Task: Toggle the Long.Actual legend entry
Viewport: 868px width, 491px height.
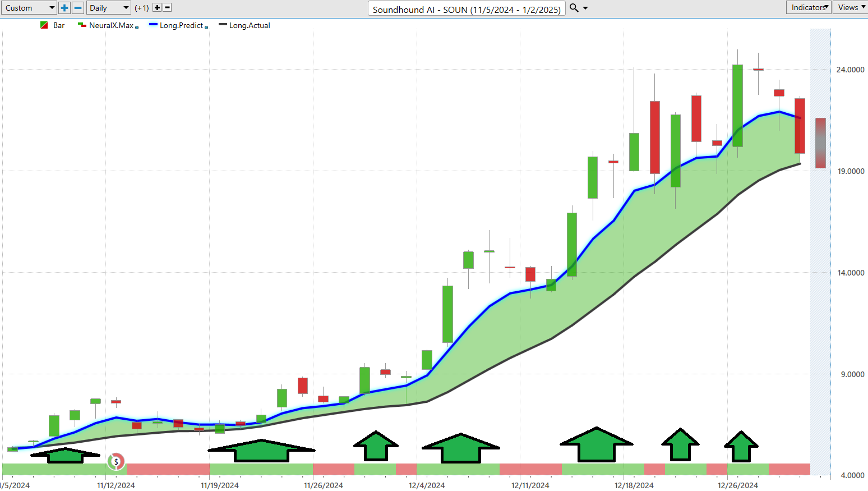Action: coord(244,25)
